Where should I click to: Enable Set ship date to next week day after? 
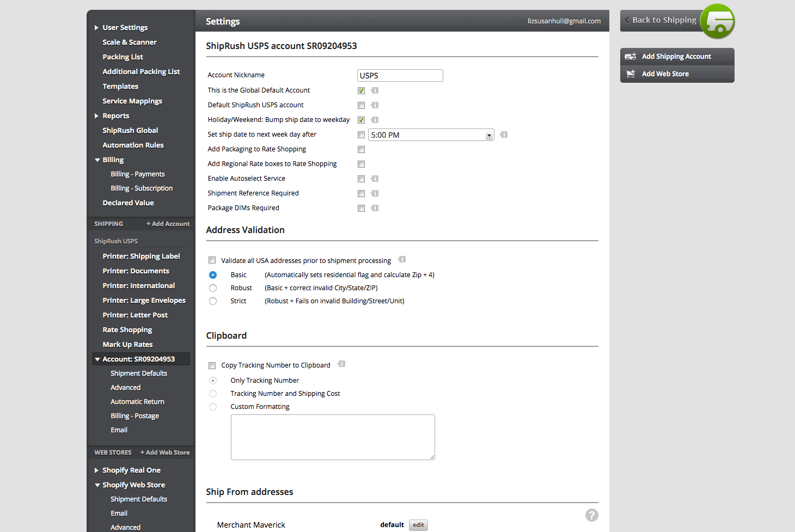coord(361,134)
